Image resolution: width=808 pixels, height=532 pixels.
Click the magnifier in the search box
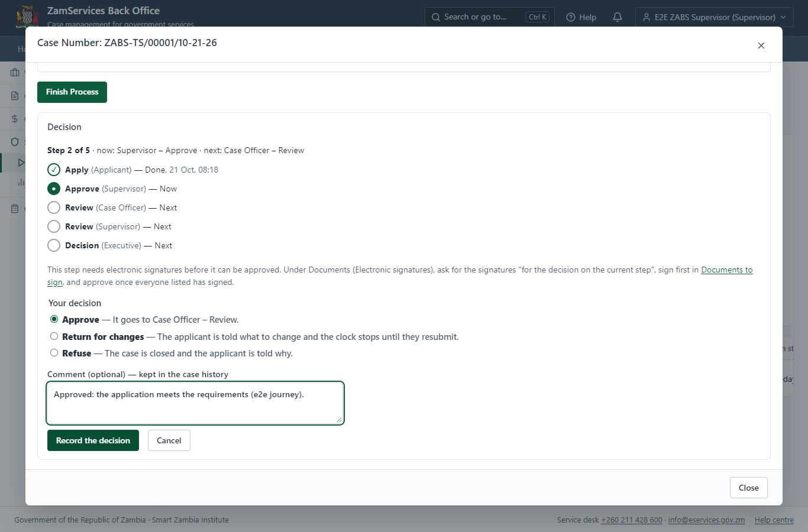[x=436, y=17]
